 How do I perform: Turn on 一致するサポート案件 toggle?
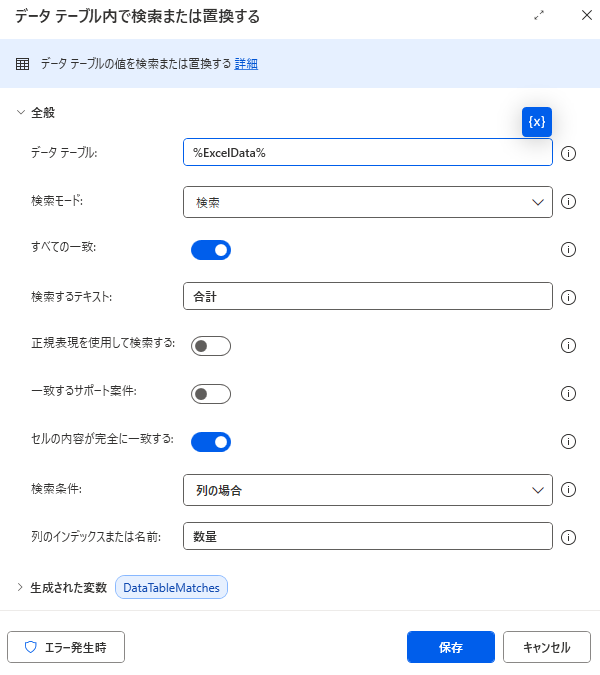pyautogui.click(x=211, y=394)
